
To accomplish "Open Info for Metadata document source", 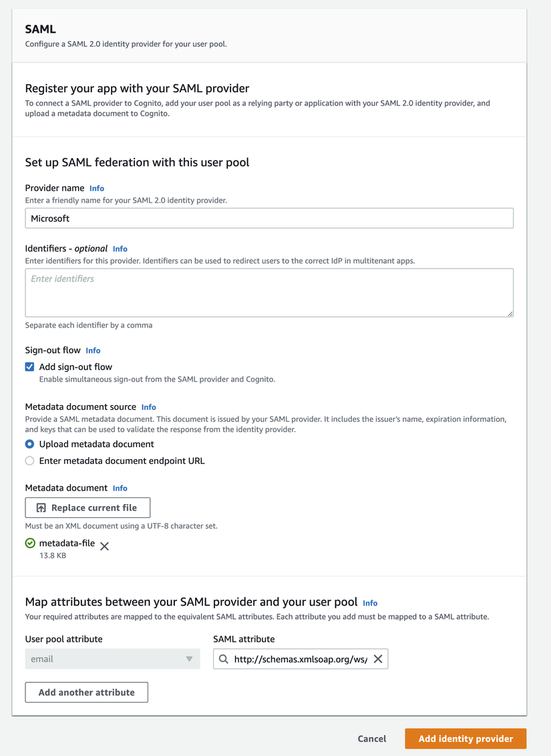I will pos(149,407).
